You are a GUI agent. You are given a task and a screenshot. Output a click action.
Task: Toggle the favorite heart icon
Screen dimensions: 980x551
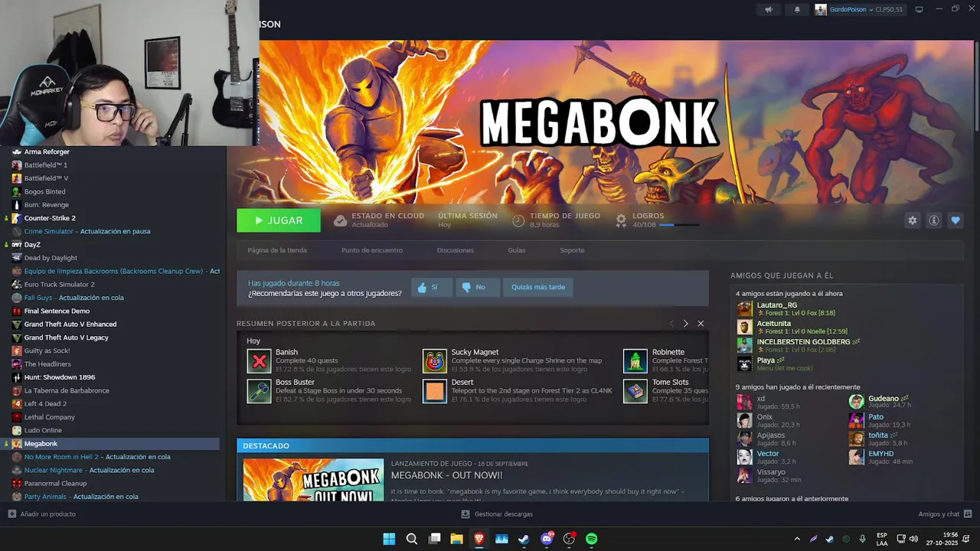pyautogui.click(x=955, y=220)
